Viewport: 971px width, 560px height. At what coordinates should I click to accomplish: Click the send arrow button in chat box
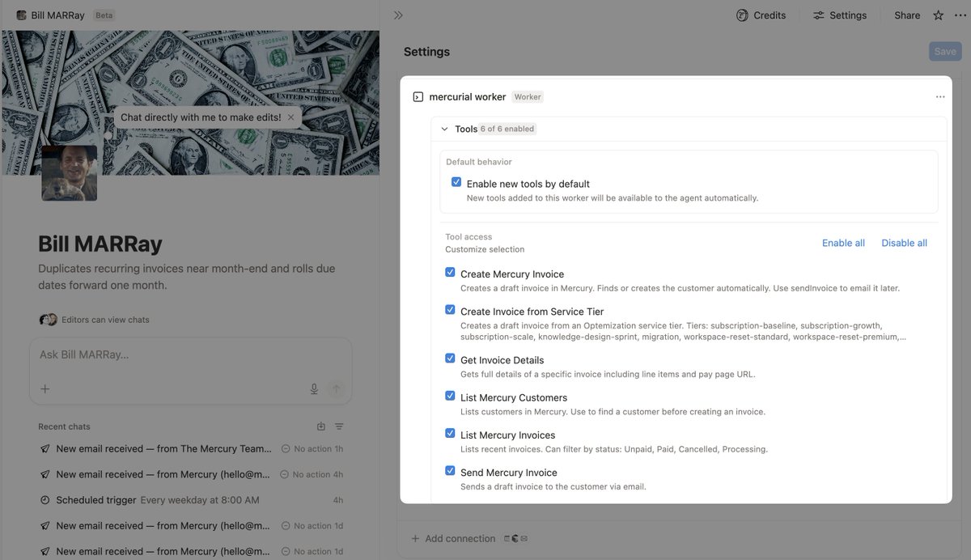(336, 389)
